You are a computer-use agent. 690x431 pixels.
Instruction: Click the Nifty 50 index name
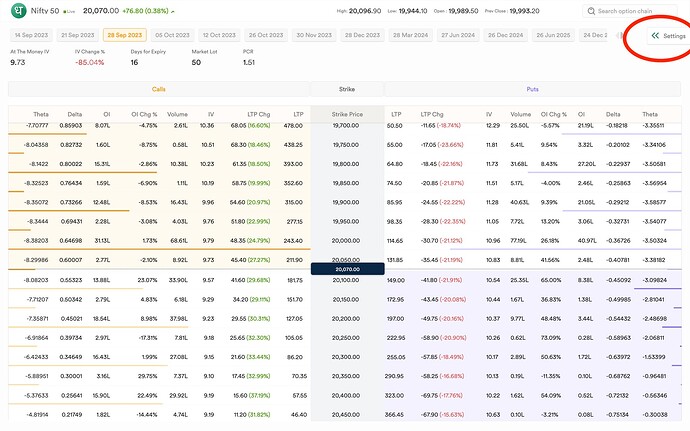click(x=45, y=11)
